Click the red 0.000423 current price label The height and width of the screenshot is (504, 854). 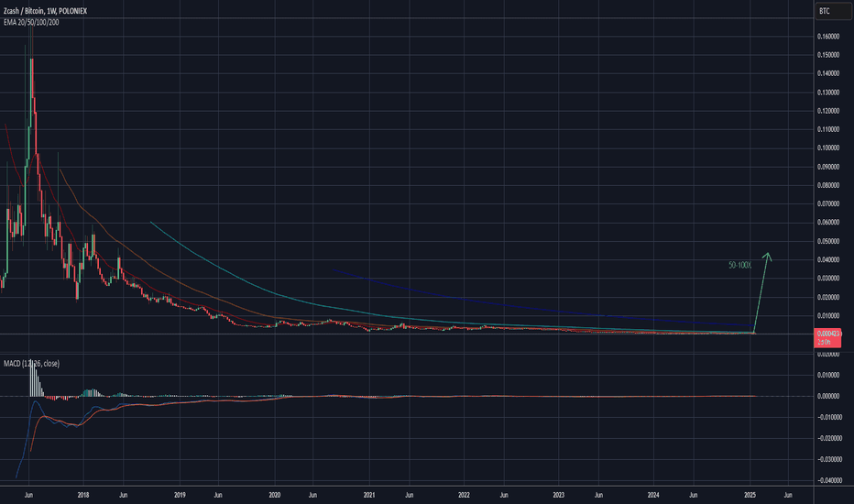pos(827,338)
